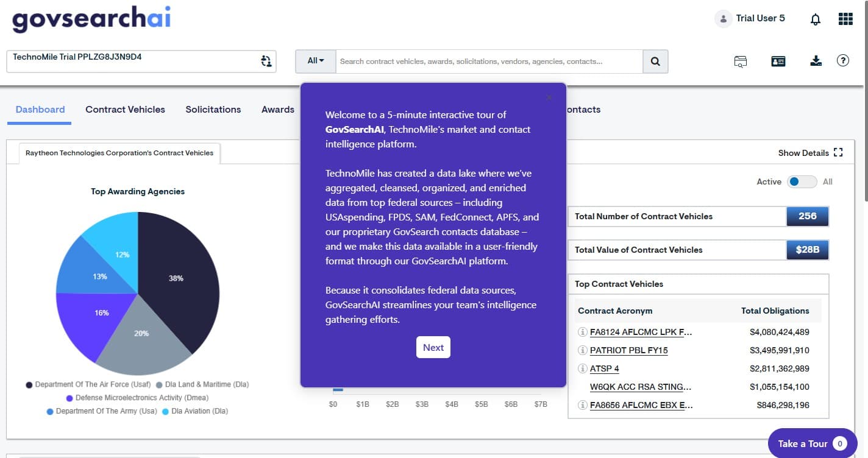Click the contact card icon
This screenshot has width=868, height=458.
[x=778, y=61]
